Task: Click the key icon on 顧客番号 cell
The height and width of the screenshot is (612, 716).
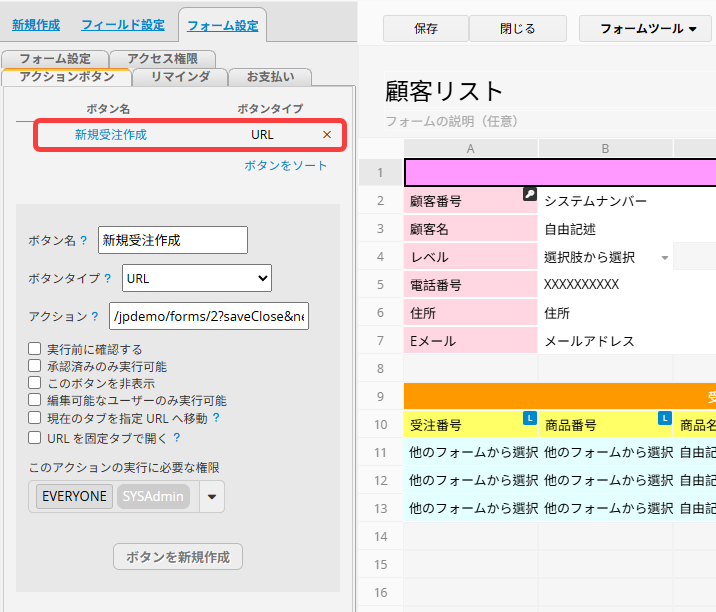Action: coord(530,194)
